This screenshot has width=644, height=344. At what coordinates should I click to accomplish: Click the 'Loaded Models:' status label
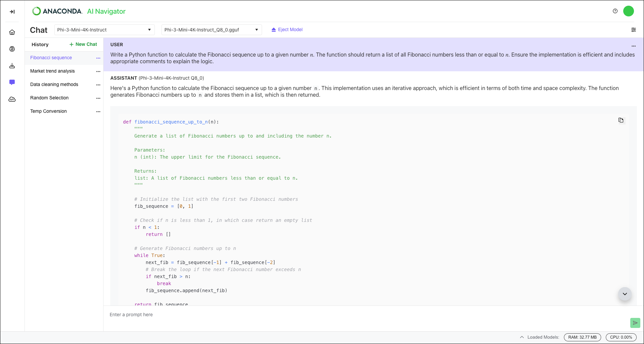pyautogui.click(x=543, y=337)
